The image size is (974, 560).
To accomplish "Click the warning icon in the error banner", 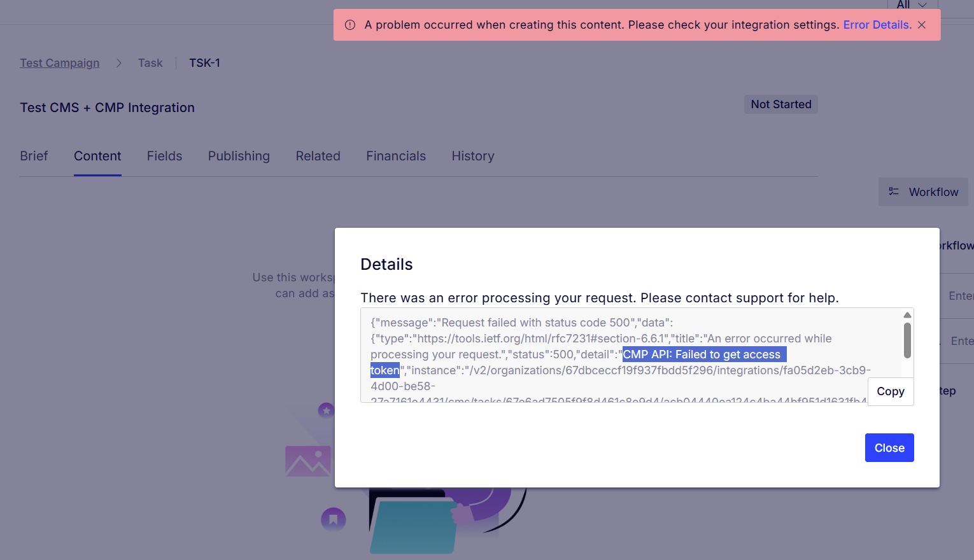I will click(350, 25).
